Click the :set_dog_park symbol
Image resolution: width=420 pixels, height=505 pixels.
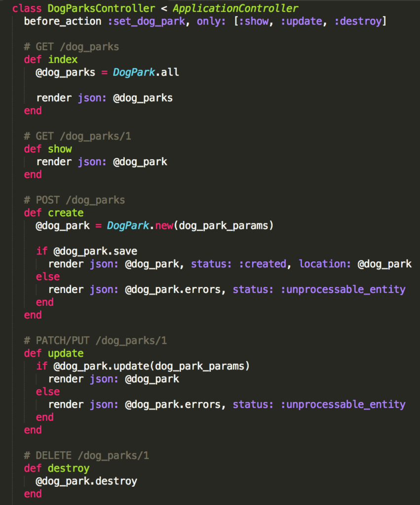pyautogui.click(x=147, y=21)
